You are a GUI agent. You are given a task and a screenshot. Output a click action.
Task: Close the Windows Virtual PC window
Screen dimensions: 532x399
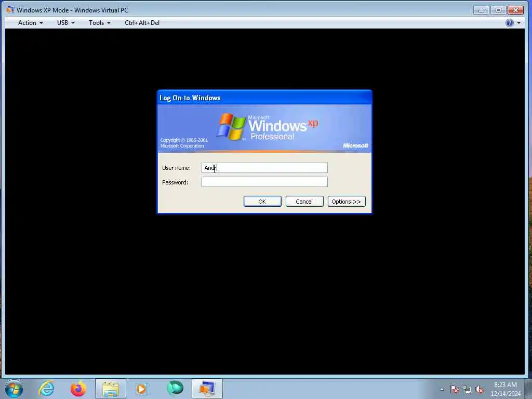(x=516, y=10)
